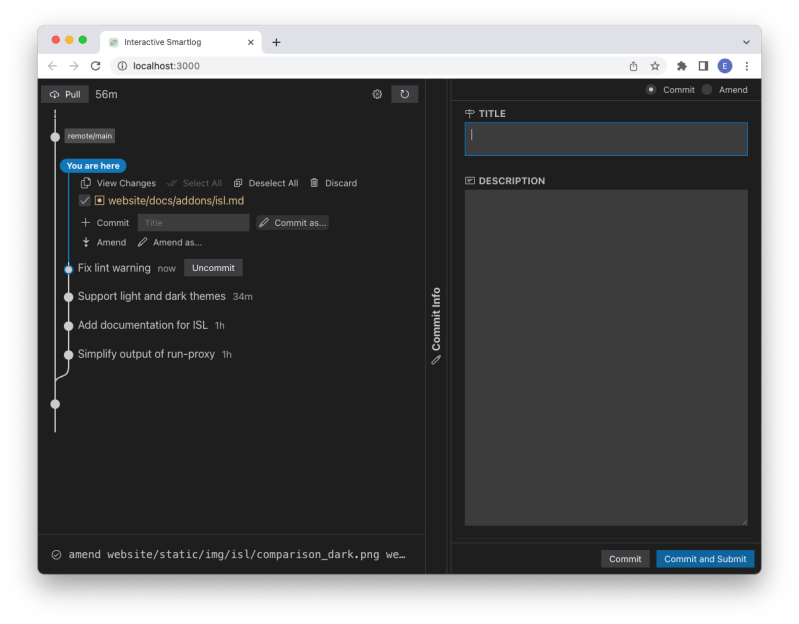Reload the browser page
Viewport: 799px width, 624px height.
[95, 66]
